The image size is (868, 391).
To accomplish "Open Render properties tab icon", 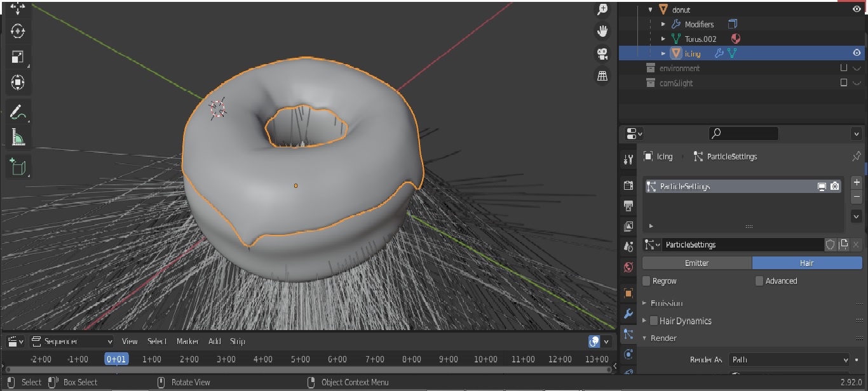I will click(x=628, y=185).
